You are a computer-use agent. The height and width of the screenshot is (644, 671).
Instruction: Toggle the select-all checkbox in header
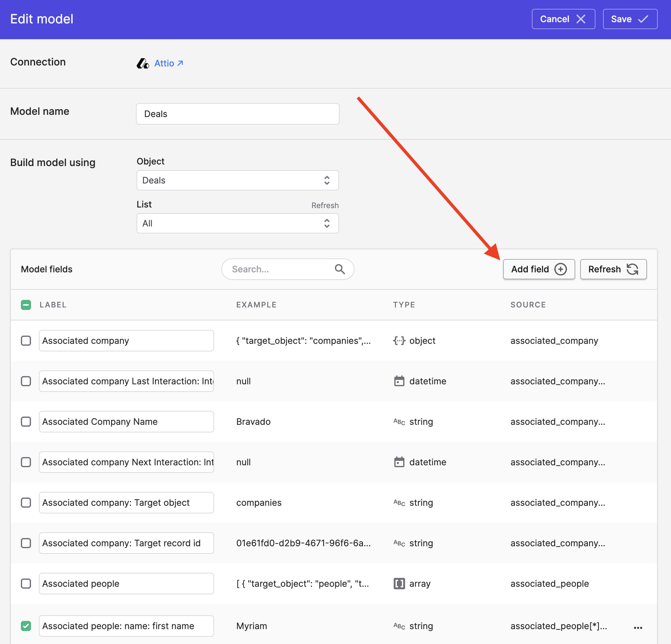point(26,305)
